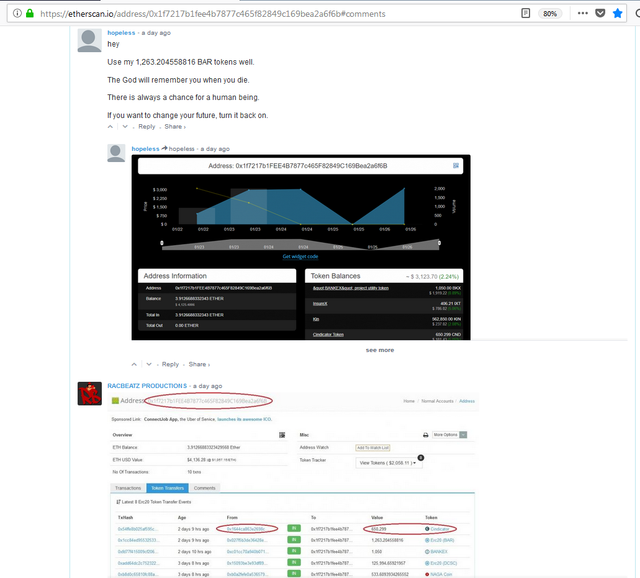Click the text 'Use my 1,263.204558816 BAR tokens well.'
640x578 pixels.
[x=181, y=62]
